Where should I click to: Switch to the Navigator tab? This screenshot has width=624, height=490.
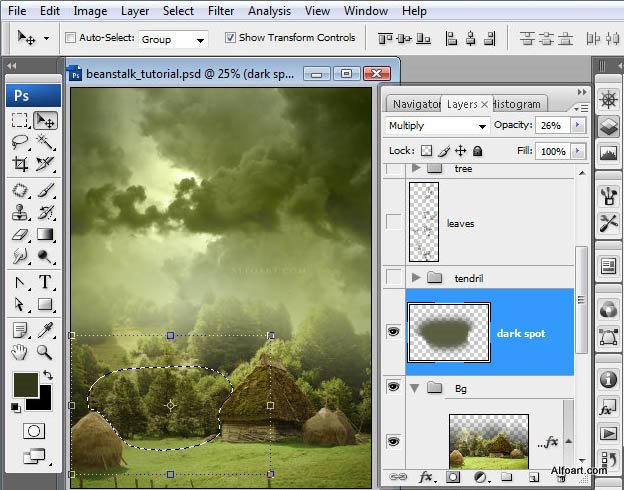[x=415, y=104]
